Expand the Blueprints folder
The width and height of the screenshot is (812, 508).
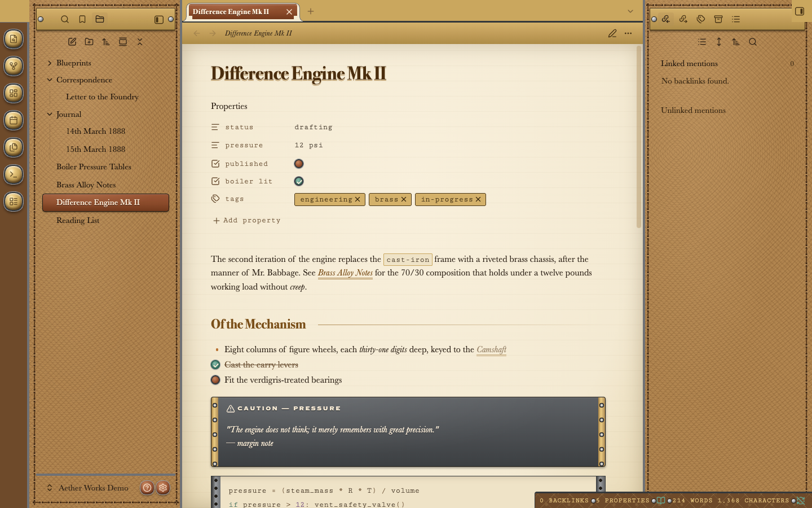[50, 63]
